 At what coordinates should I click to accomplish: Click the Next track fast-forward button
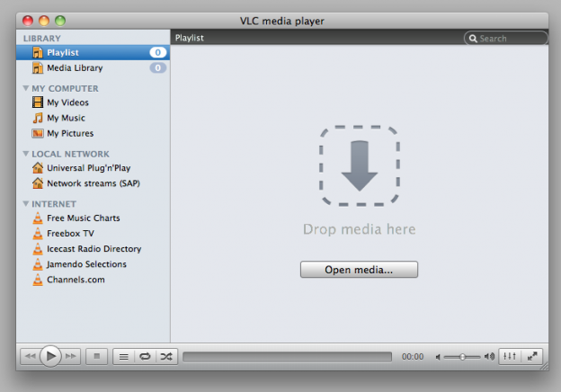click(72, 357)
